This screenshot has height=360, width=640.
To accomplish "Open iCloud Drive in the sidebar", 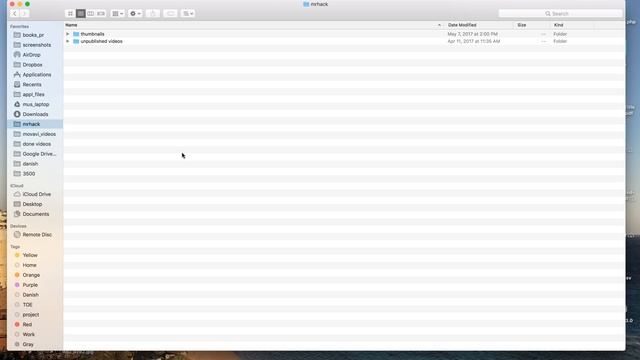I will pyautogui.click(x=35, y=194).
